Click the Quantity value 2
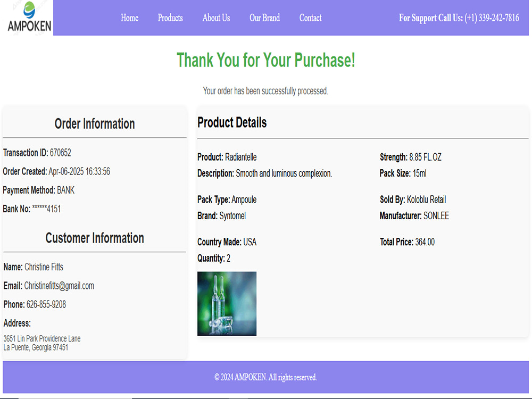The width and height of the screenshot is (532, 399). [228, 258]
